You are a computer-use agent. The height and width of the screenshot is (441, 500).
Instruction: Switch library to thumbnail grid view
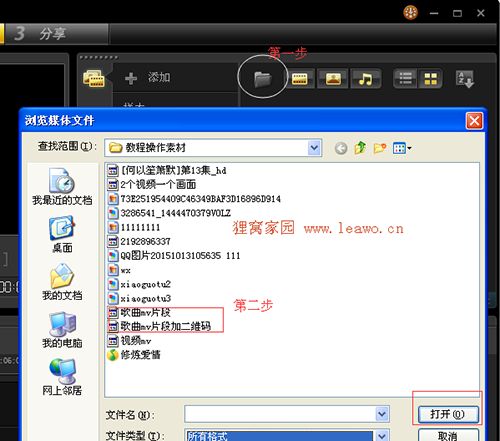430,79
